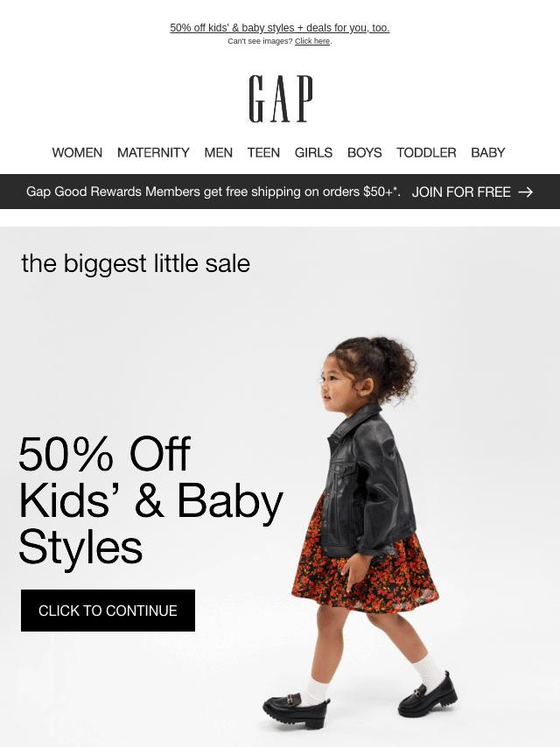The image size is (560, 747).
Task: Open the MATERNITY category
Action: point(153,152)
